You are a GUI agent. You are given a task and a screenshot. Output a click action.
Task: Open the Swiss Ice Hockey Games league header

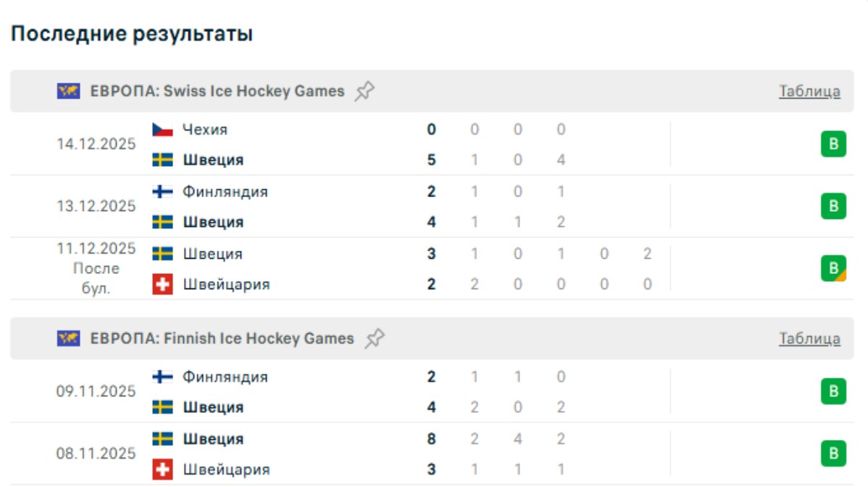pos(217,91)
